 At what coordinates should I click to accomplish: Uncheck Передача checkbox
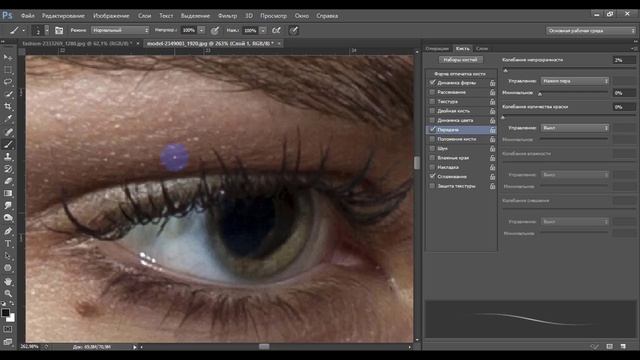pos(432,129)
